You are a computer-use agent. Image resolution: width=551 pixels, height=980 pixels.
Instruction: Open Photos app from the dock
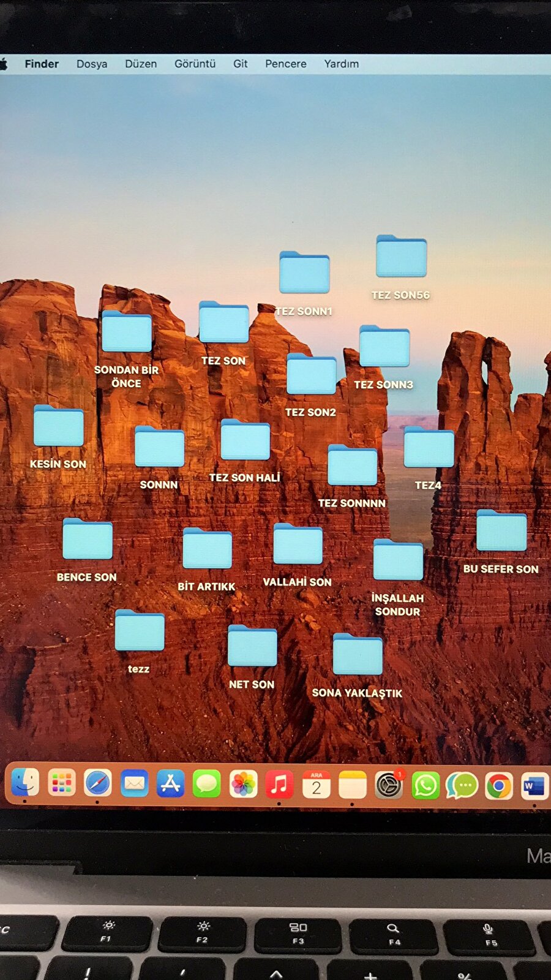[243, 785]
